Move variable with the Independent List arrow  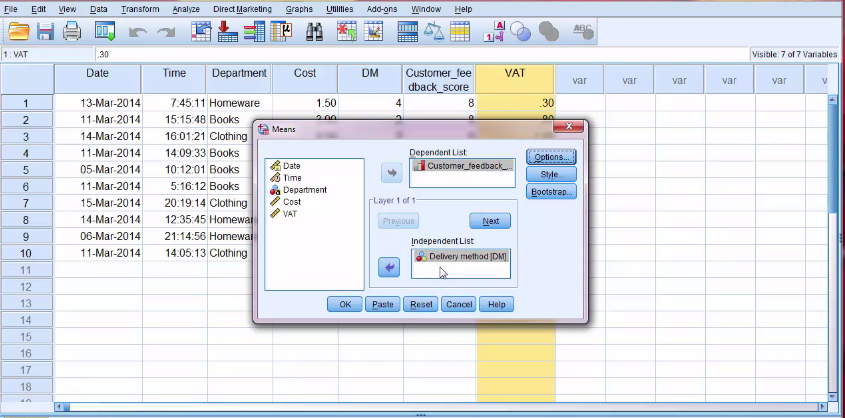point(390,267)
